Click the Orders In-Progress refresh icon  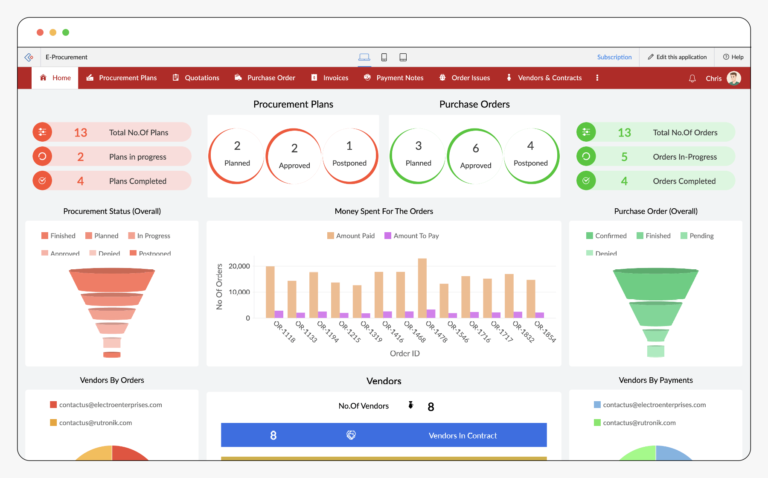(587, 156)
